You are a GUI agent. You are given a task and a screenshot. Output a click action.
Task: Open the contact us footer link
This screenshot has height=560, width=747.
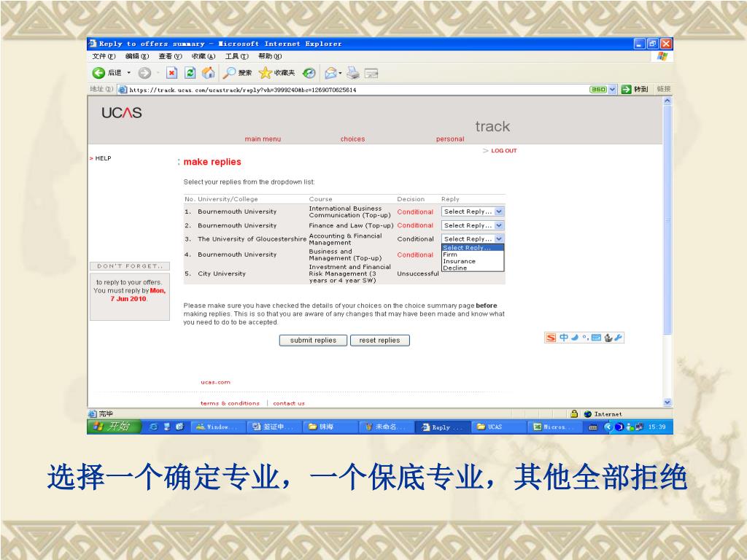point(289,403)
